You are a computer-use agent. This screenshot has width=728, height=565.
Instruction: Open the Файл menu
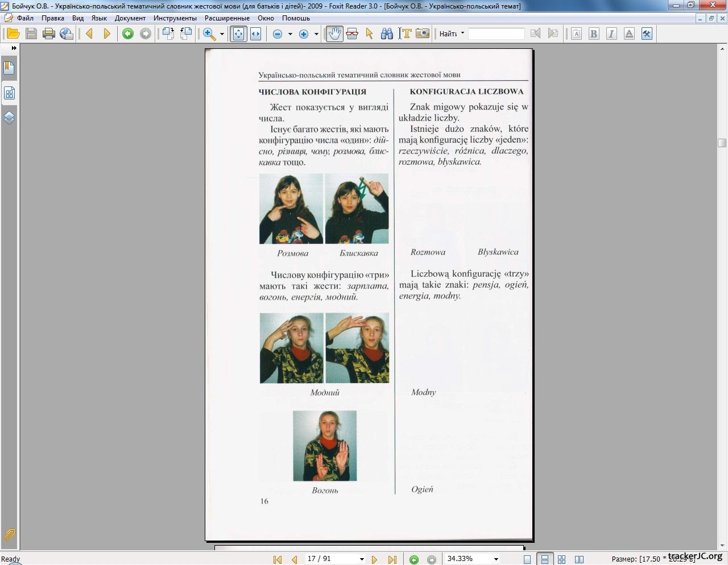click(x=25, y=18)
